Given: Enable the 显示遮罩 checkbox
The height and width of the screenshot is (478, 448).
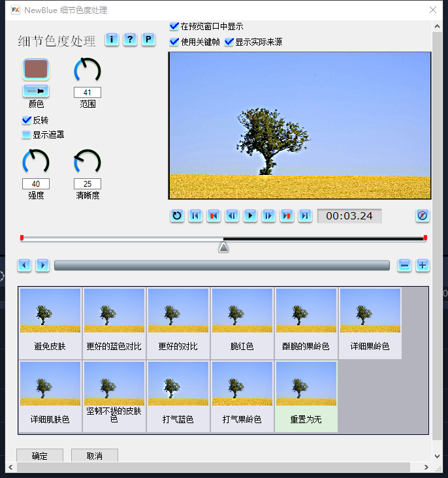Looking at the screenshot, I should point(27,135).
